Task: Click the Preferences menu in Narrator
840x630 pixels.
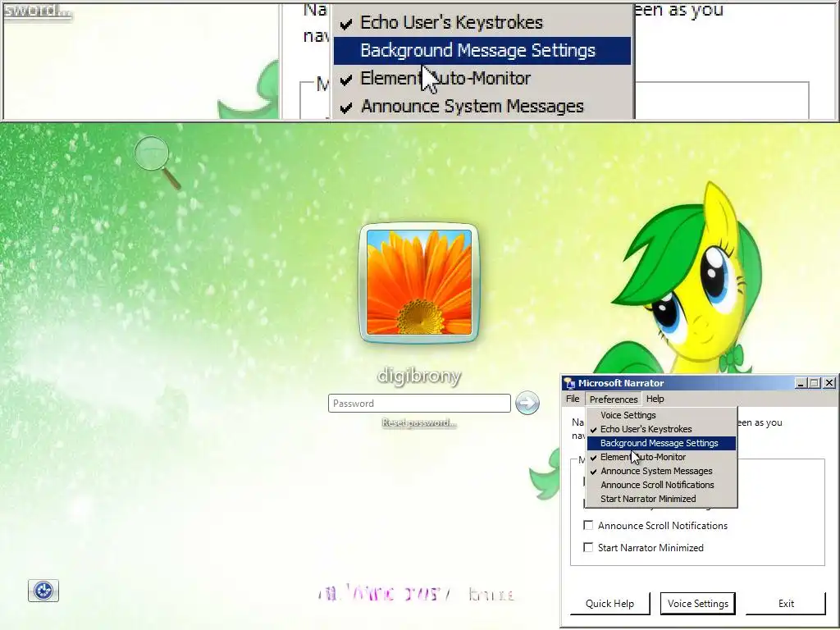Action: click(x=614, y=399)
